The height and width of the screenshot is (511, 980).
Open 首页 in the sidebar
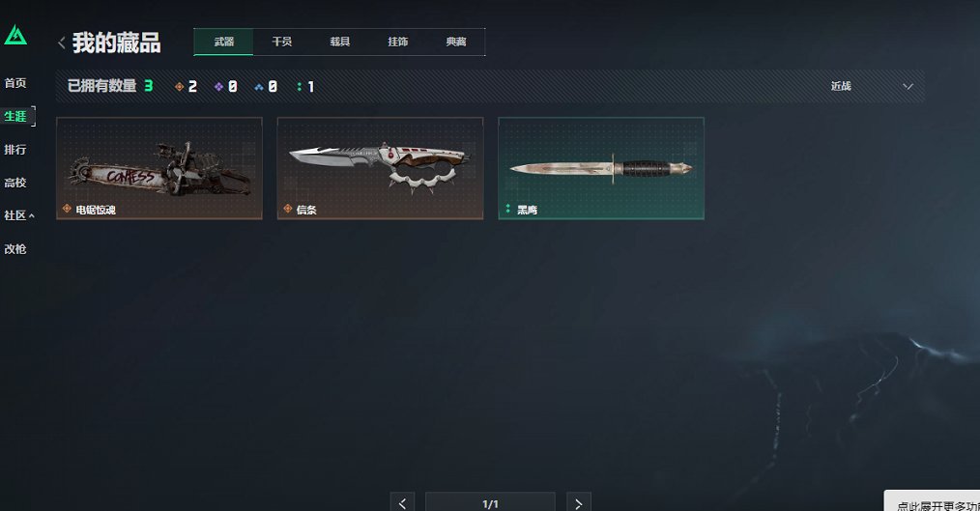click(x=15, y=83)
